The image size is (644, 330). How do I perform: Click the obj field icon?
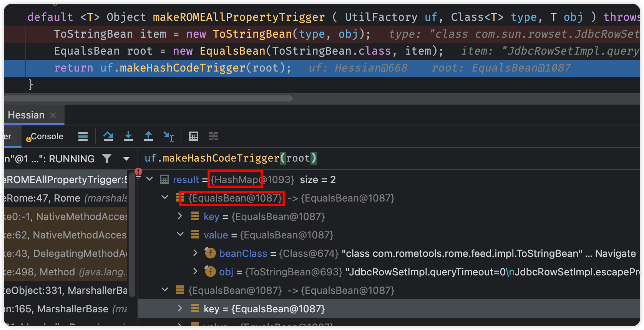pos(210,272)
